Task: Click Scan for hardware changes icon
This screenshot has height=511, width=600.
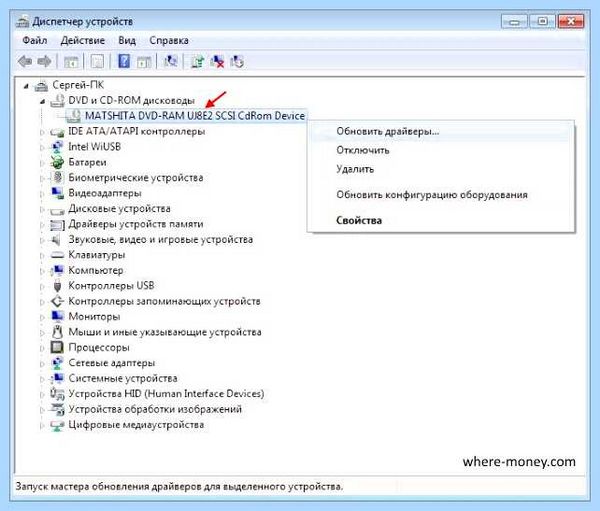Action: pyautogui.click(x=171, y=61)
